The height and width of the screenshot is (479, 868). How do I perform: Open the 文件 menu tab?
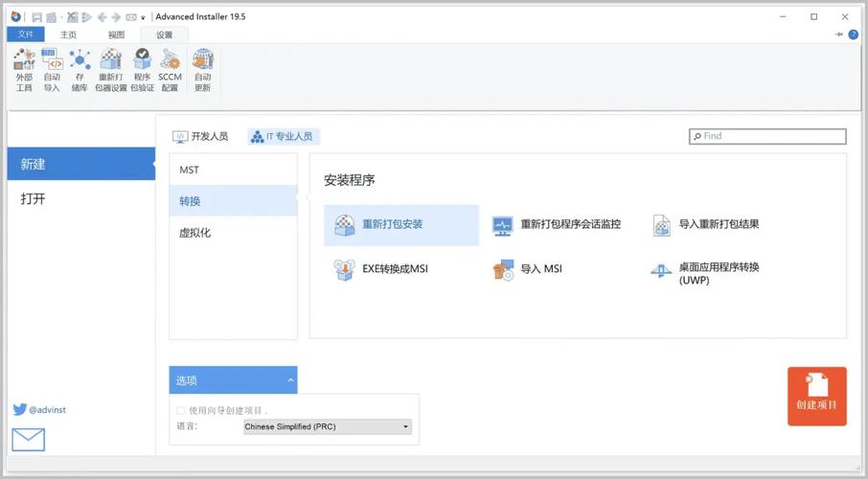pyautogui.click(x=26, y=34)
